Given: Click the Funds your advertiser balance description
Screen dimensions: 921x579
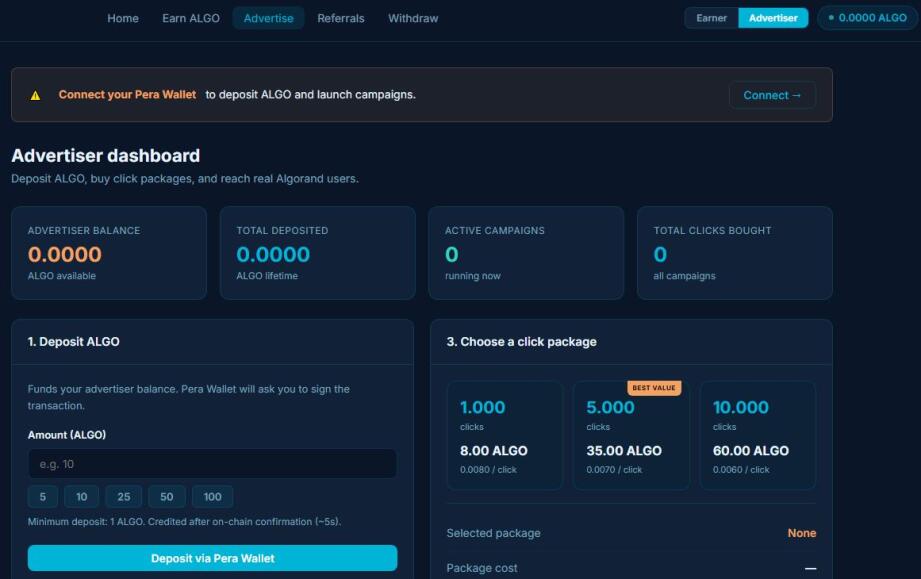Looking at the screenshot, I should tap(189, 397).
